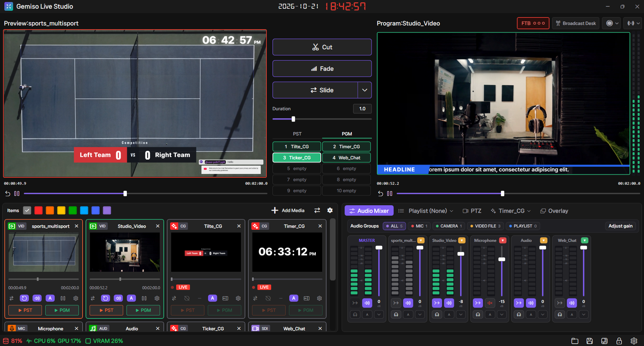Restart preview playback with the loop-back icon
Screen dimensions: 644x346
point(8,193)
